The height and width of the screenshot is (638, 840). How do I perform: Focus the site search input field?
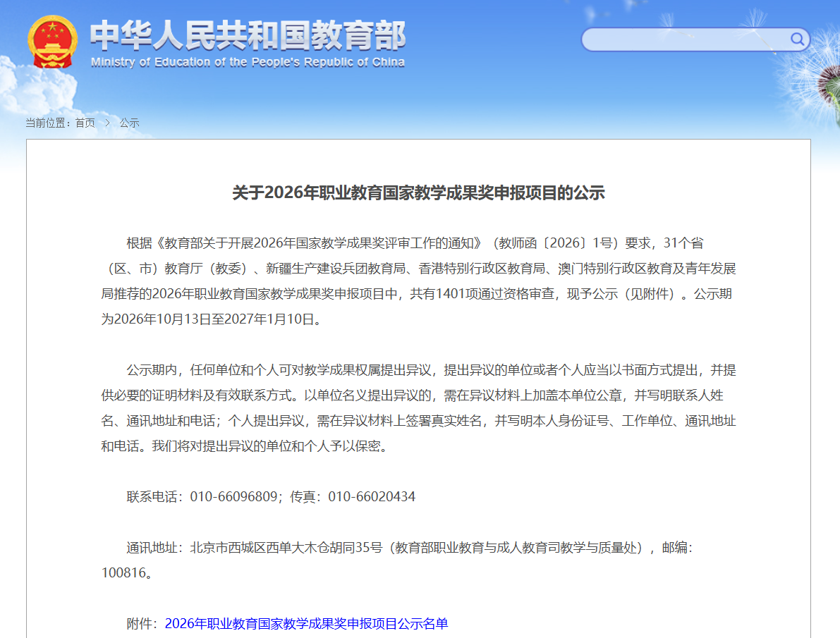coord(695,39)
